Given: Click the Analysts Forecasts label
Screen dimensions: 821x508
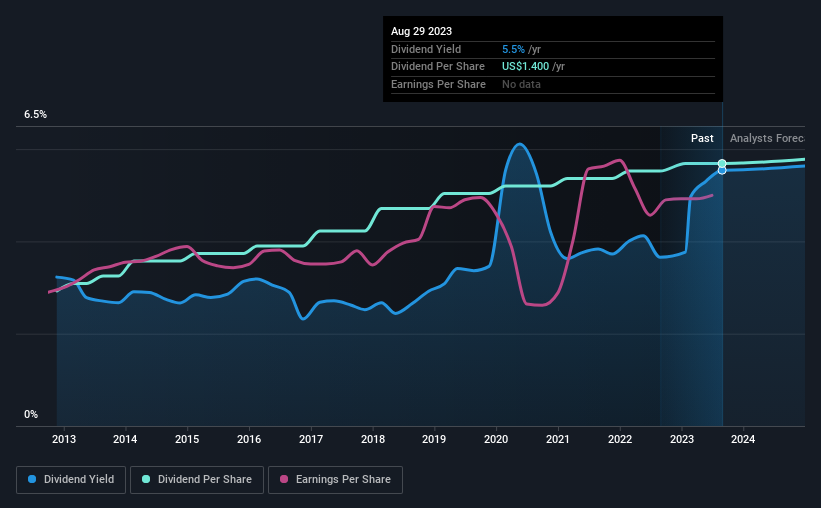Looking at the screenshot, I should point(768,138).
